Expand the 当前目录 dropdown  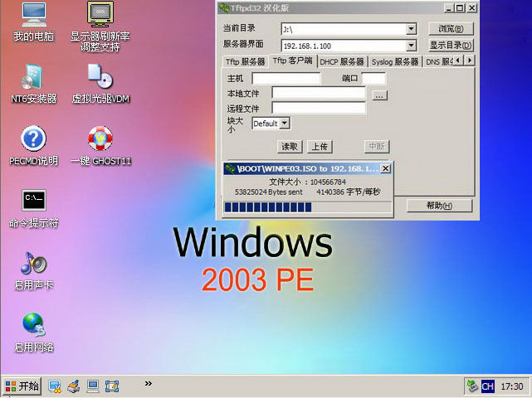pyautogui.click(x=411, y=29)
